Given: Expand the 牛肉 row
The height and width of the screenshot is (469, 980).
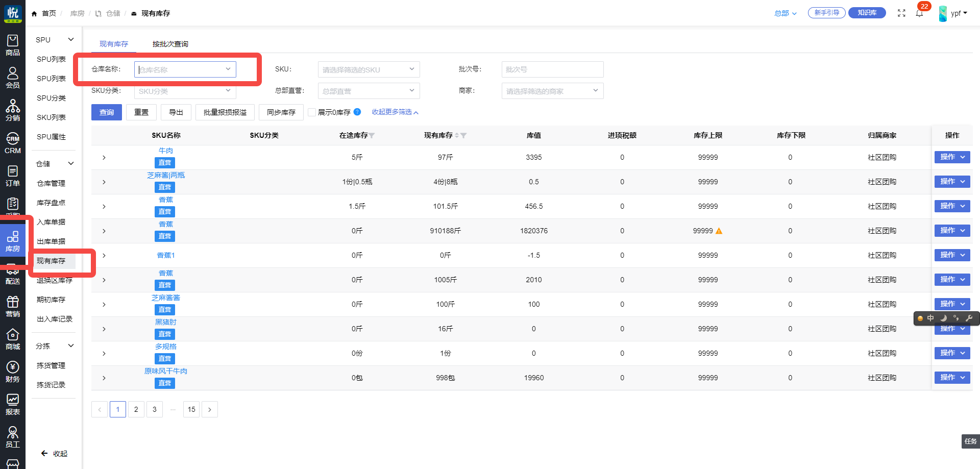Looking at the screenshot, I should click(x=104, y=158).
